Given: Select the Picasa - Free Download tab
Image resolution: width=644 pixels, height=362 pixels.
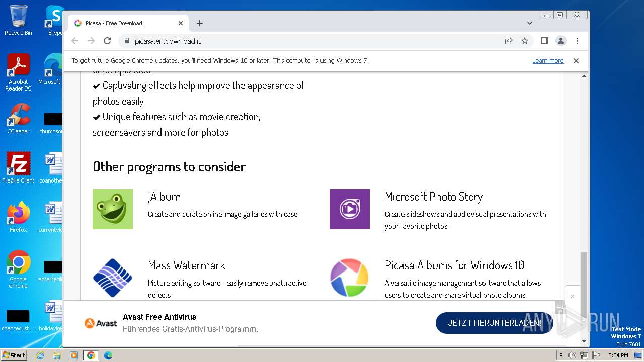Looking at the screenshot, I should pos(128,23).
